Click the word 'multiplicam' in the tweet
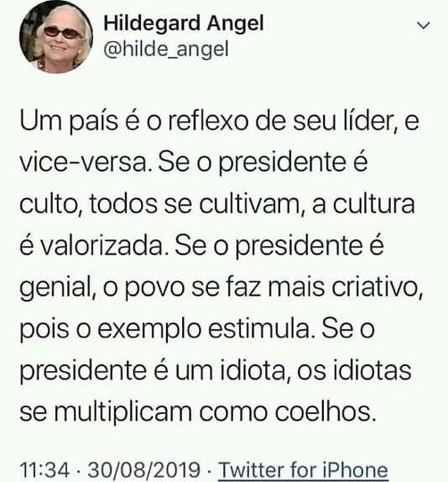Screen dimensions: 448x482 (x=123, y=413)
